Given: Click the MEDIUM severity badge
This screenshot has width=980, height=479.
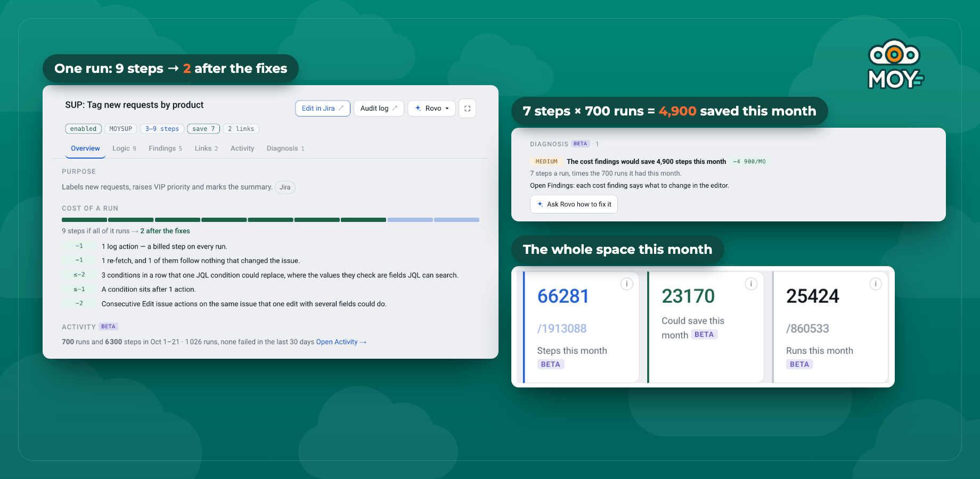Looking at the screenshot, I should [x=546, y=161].
